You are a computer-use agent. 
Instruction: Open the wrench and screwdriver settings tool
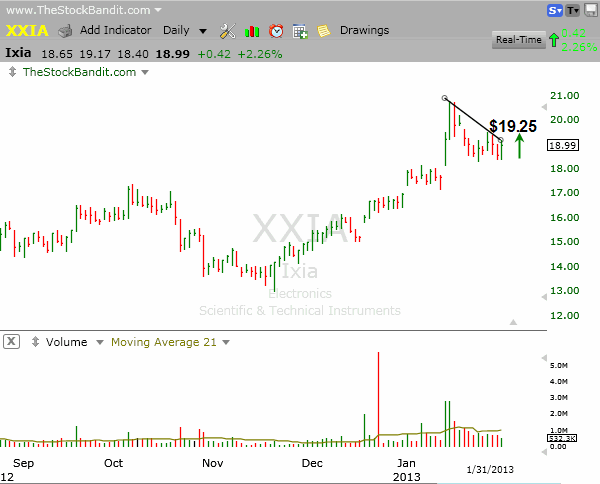[x=228, y=31]
